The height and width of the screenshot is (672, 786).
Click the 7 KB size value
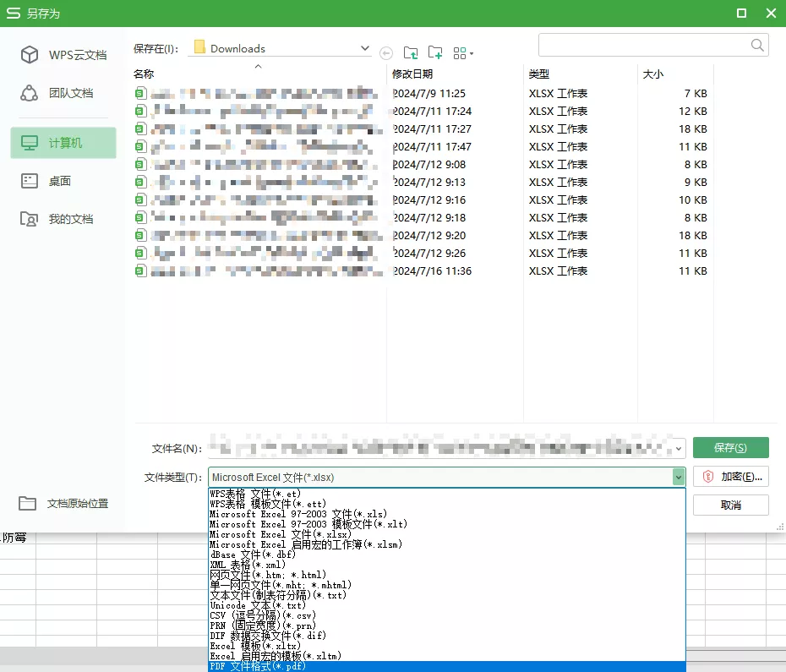pos(696,93)
